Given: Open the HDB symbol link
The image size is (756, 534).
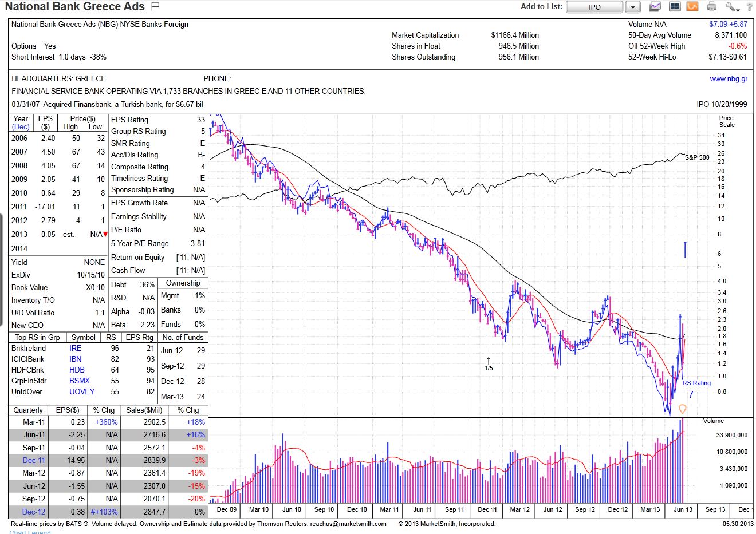Looking at the screenshot, I should (77, 370).
